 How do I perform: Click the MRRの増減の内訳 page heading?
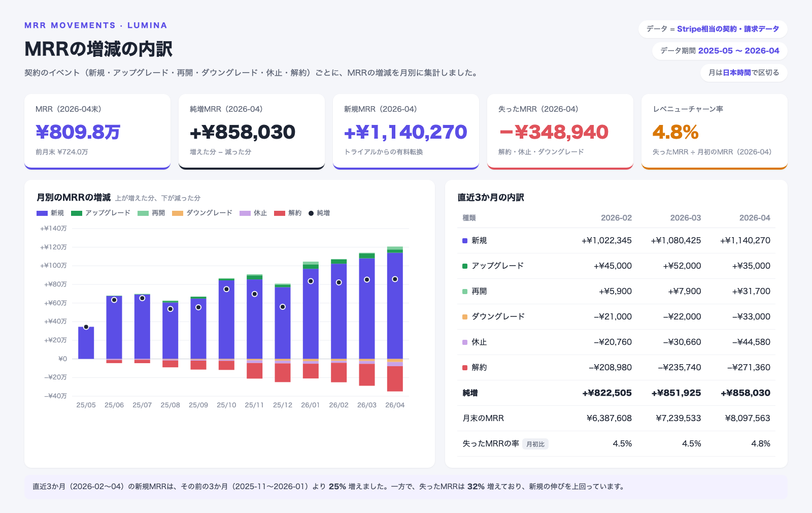[x=98, y=49]
